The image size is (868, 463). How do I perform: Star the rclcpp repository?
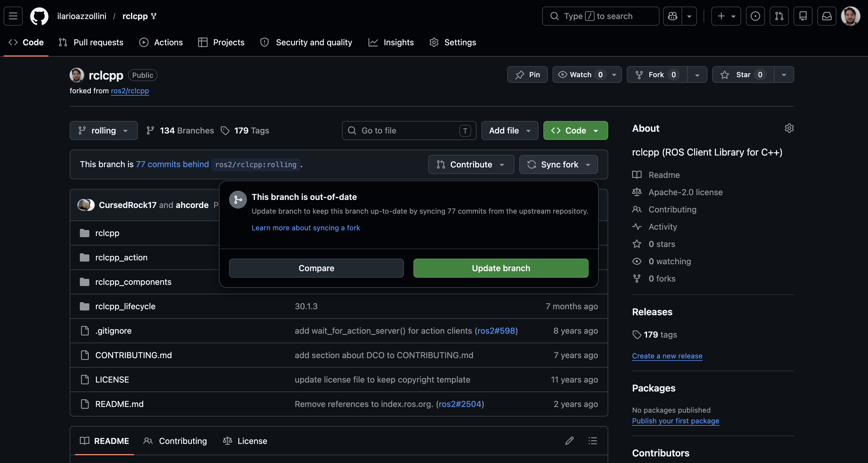(743, 74)
